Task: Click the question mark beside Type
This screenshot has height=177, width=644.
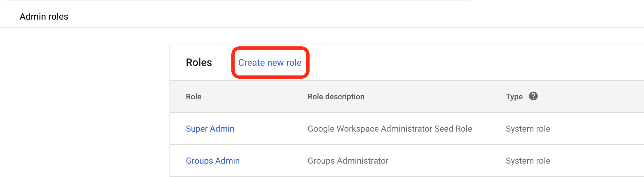Action: 533,96
